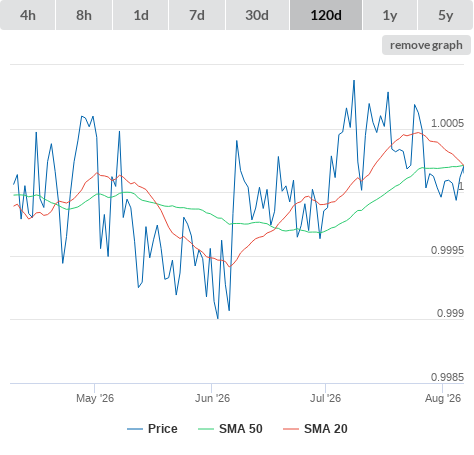The height and width of the screenshot is (455, 474).
Task: Click the Jul '26 axis label
Action: click(326, 398)
